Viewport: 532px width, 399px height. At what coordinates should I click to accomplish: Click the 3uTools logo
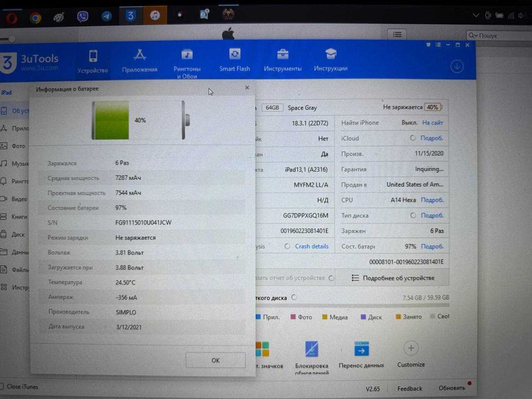[30, 62]
